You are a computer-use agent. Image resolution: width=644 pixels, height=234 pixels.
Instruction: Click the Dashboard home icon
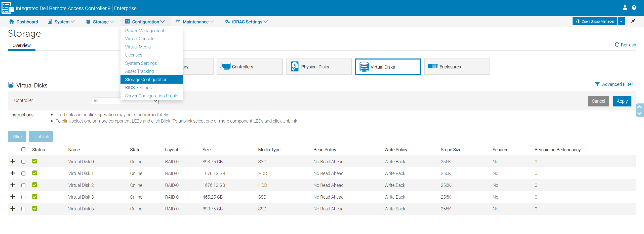[12, 21]
